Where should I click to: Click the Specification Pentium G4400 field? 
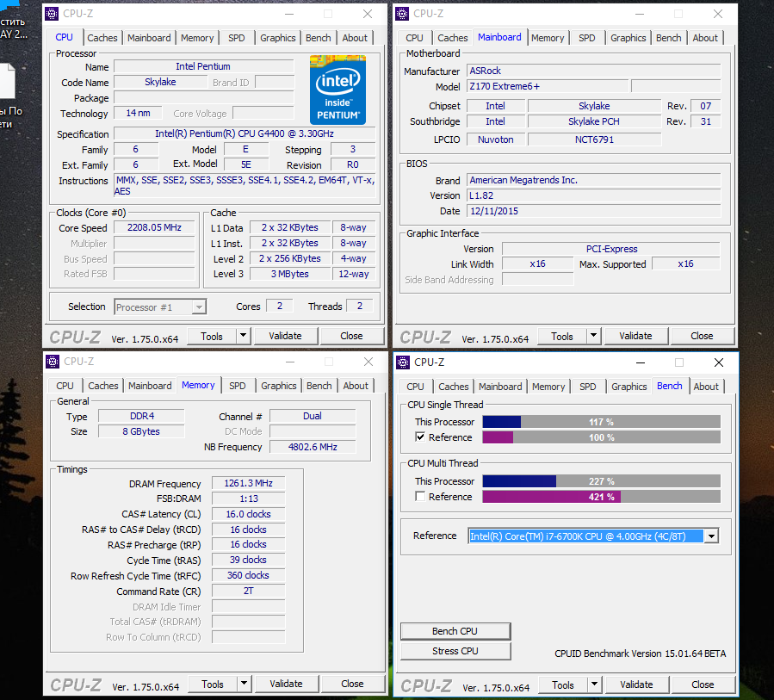[x=245, y=133]
